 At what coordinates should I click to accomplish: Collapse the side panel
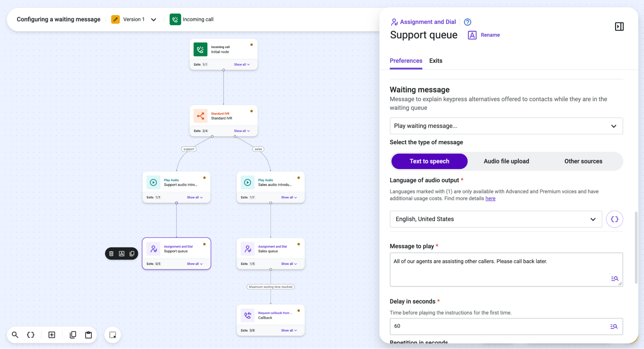tap(619, 26)
